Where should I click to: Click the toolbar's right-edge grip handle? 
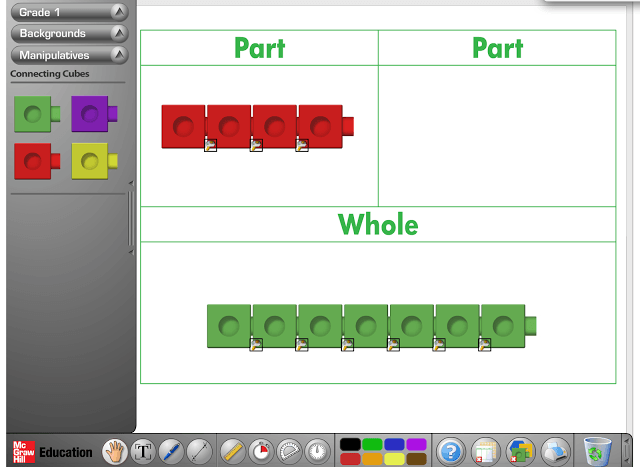[627, 451]
